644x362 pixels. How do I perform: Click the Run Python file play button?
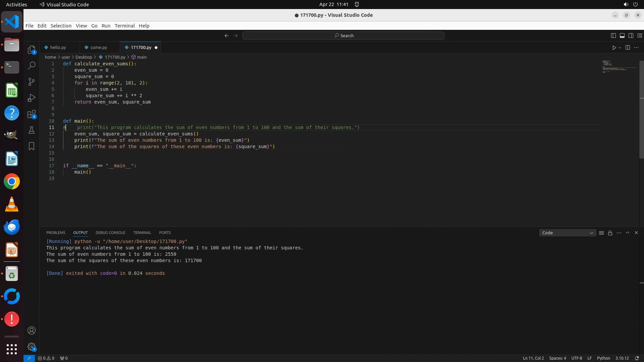tap(614, 48)
